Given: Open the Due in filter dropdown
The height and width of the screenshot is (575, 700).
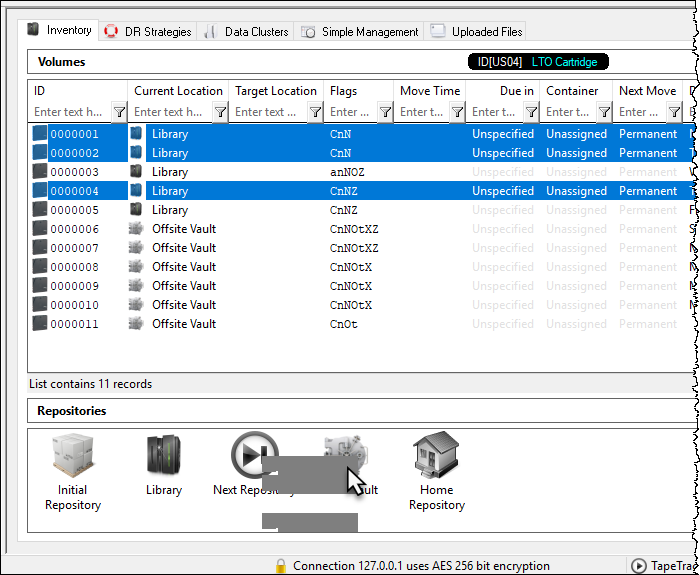Looking at the screenshot, I should pos(531,112).
